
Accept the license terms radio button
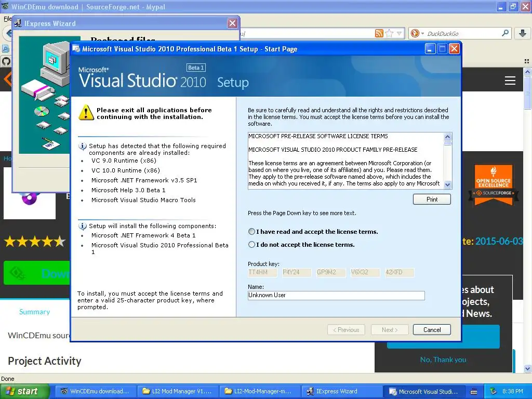click(251, 232)
